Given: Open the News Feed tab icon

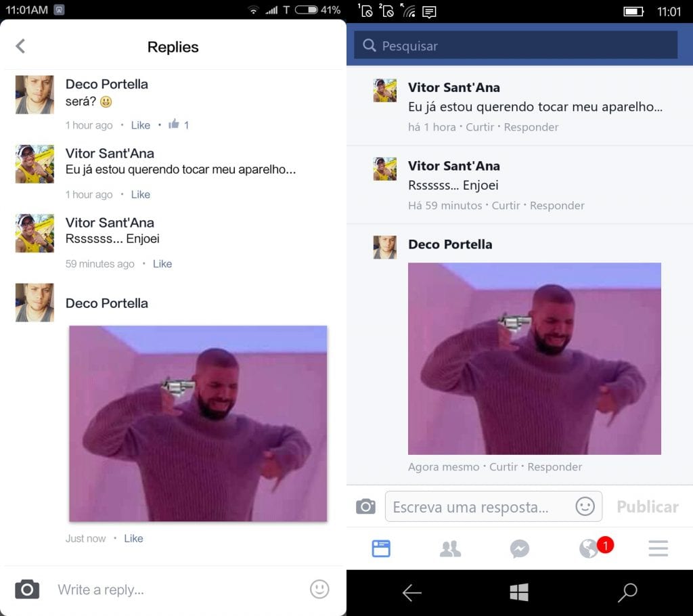Looking at the screenshot, I should [381, 548].
